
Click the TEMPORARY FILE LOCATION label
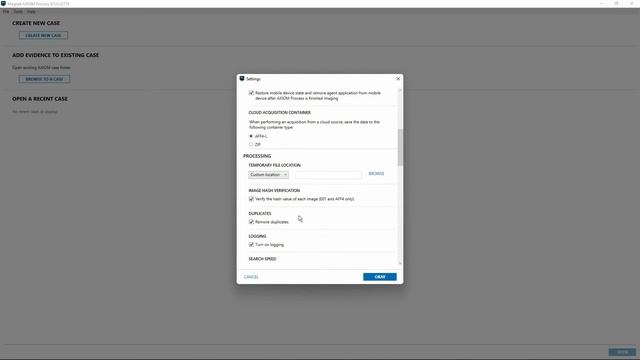(x=274, y=165)
